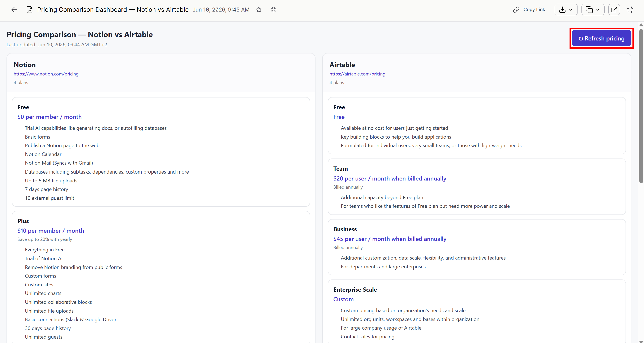
Task: Star this dashboard as favorite
Action: click(259, 10)
